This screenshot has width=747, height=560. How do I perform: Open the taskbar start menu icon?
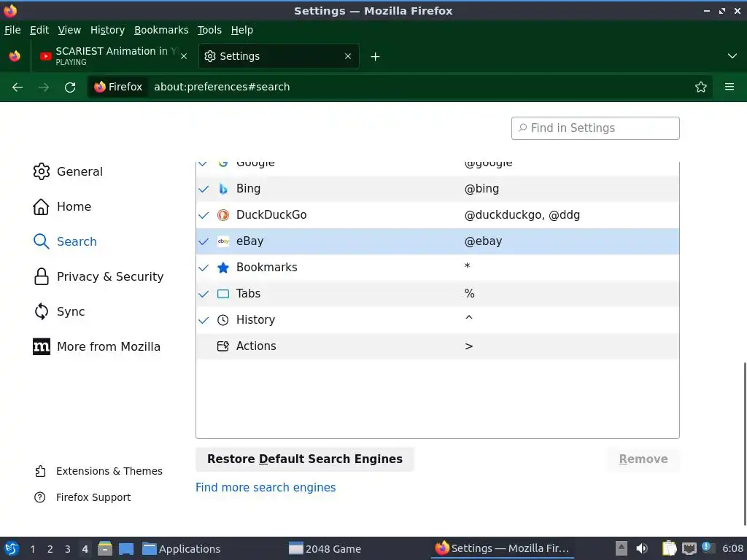tap(12, 548)
